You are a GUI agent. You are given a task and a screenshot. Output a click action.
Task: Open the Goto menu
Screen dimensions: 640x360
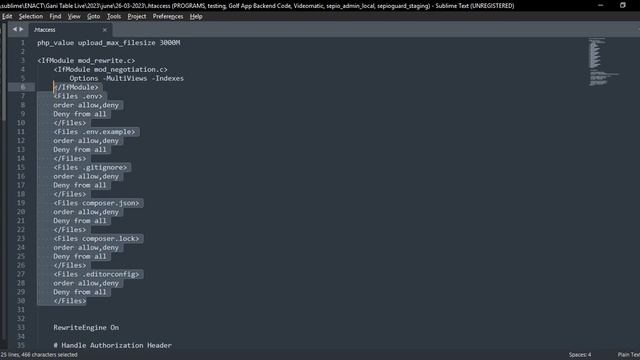click(x=93, y=17)
